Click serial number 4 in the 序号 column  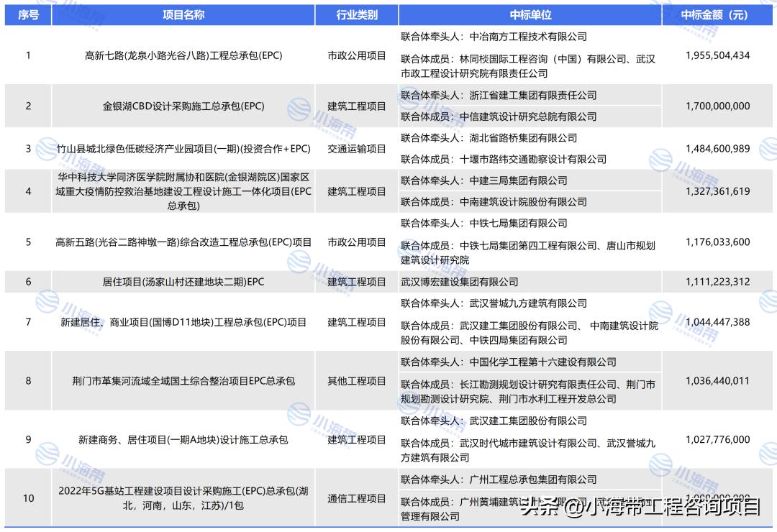27,191
